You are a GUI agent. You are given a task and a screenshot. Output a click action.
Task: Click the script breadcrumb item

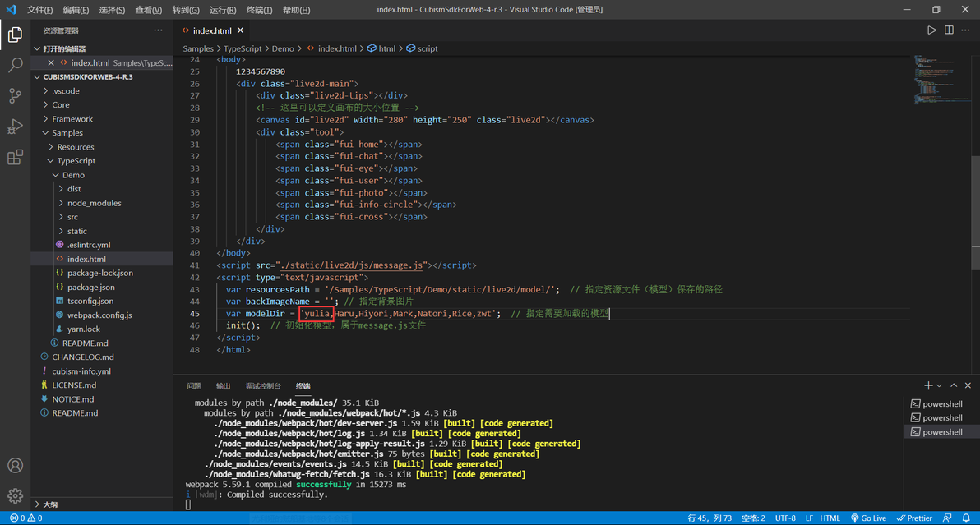pos(422,48)
